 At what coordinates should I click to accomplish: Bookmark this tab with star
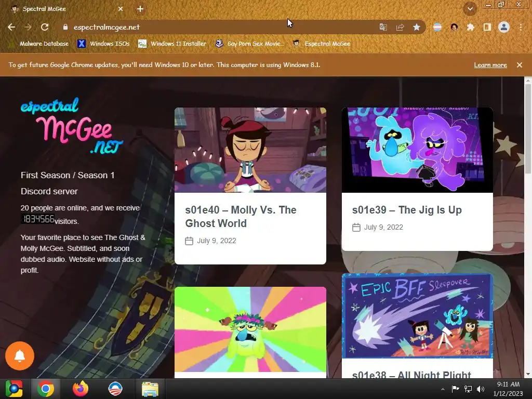point(417,27)
